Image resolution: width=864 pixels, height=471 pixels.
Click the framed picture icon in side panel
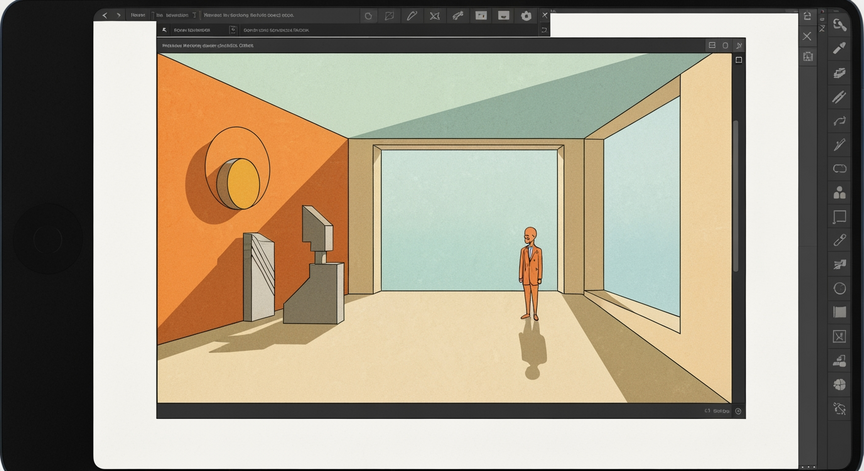(x=807, y=56)
